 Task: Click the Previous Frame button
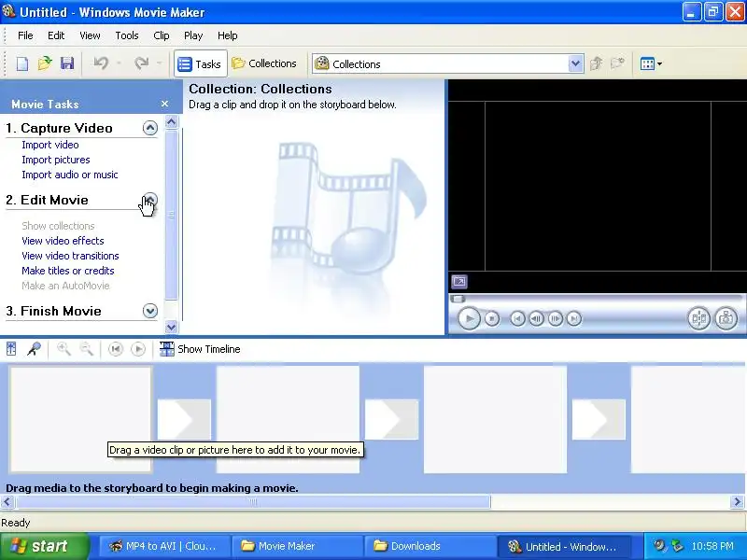[536, 318]
